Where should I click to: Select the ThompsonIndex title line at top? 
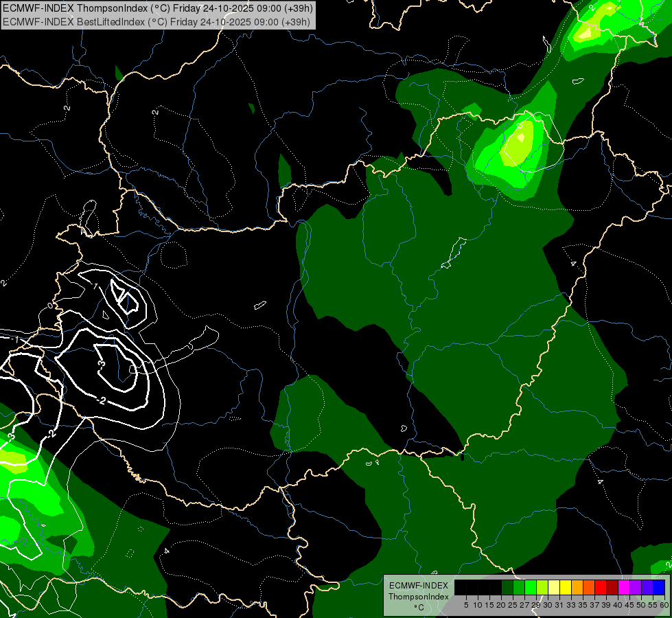[x=158, y=8]
